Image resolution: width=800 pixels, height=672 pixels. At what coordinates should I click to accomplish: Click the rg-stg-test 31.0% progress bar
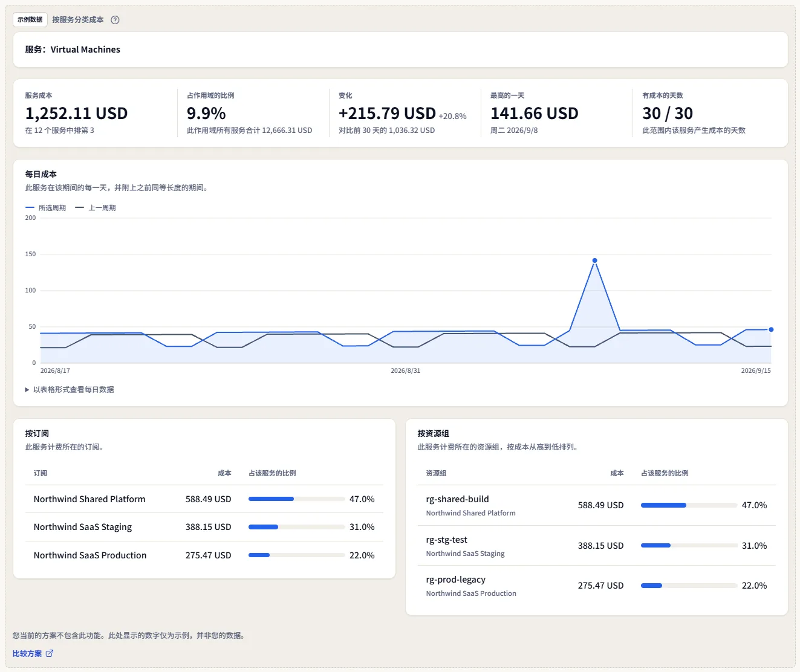(x=689, y=545)
